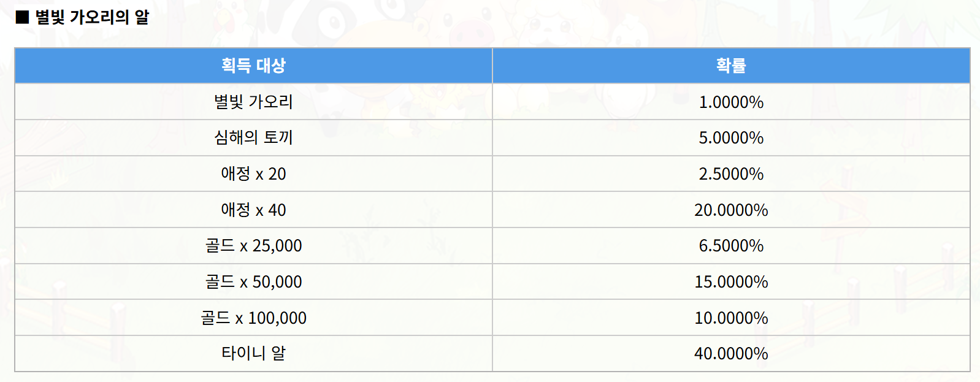The image size is (980, 382).
Task: Click the 15.0000% probability value
Action: click(x=731, y=281)
